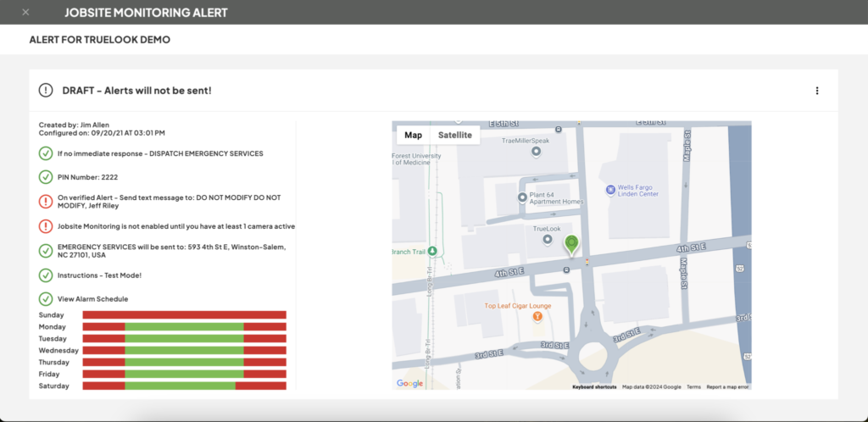Click the camera not enabled warning text

[176, 226]
